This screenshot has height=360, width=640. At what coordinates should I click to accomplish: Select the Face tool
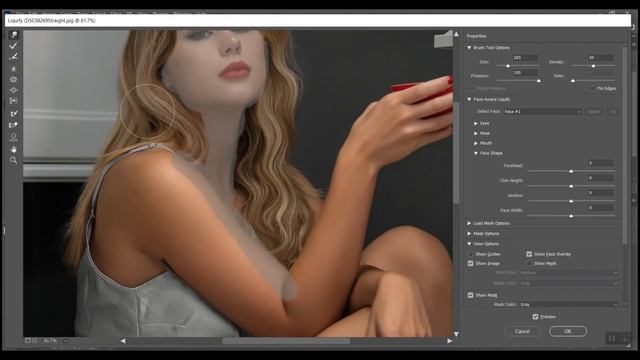13,137
